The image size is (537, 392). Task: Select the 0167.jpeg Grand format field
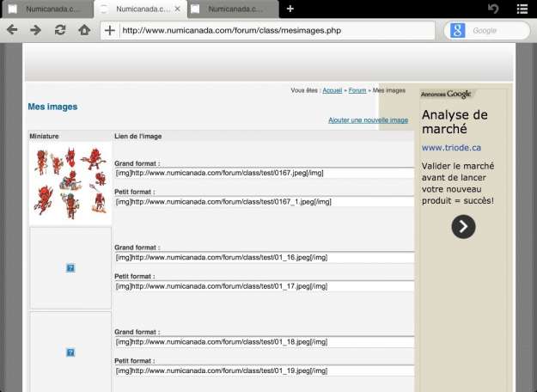point(265,173)
